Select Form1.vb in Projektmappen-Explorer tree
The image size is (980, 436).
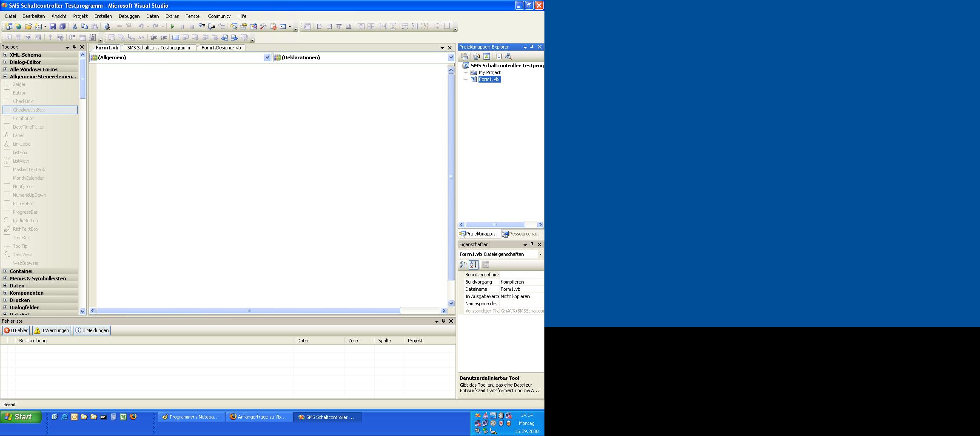[x=489, y=79]
